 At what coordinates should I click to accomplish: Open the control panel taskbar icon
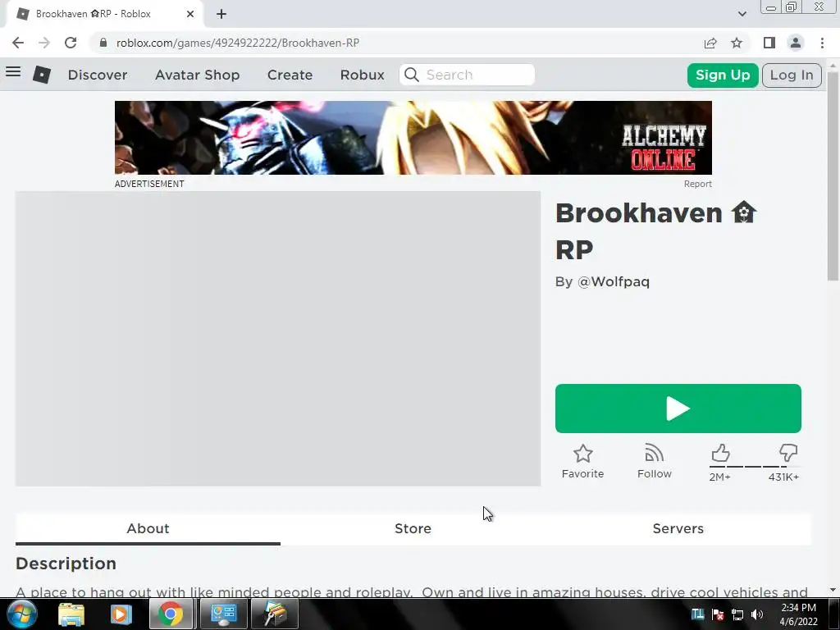pyautogui.click(x=223, y=614)
